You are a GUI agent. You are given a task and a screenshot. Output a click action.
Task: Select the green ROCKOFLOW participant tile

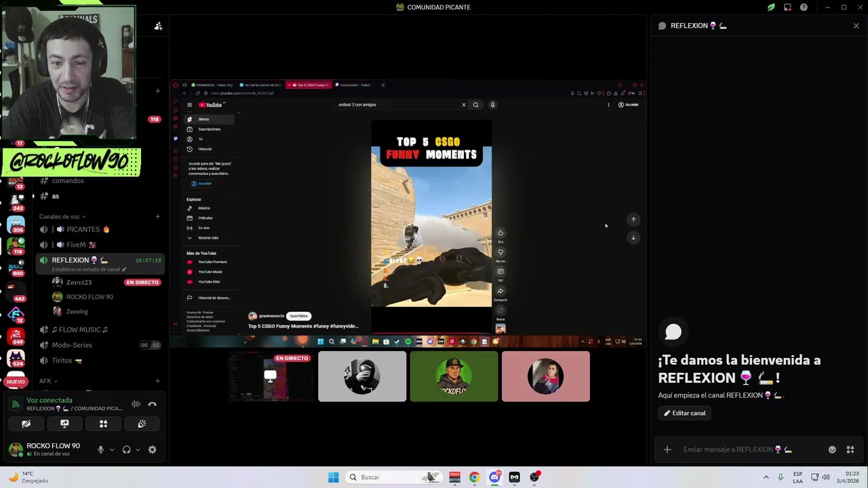[454, 376]
